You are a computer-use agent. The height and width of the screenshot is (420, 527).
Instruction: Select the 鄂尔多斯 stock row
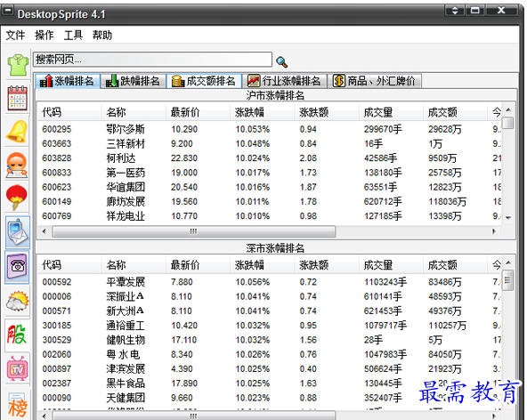(269, 129)
